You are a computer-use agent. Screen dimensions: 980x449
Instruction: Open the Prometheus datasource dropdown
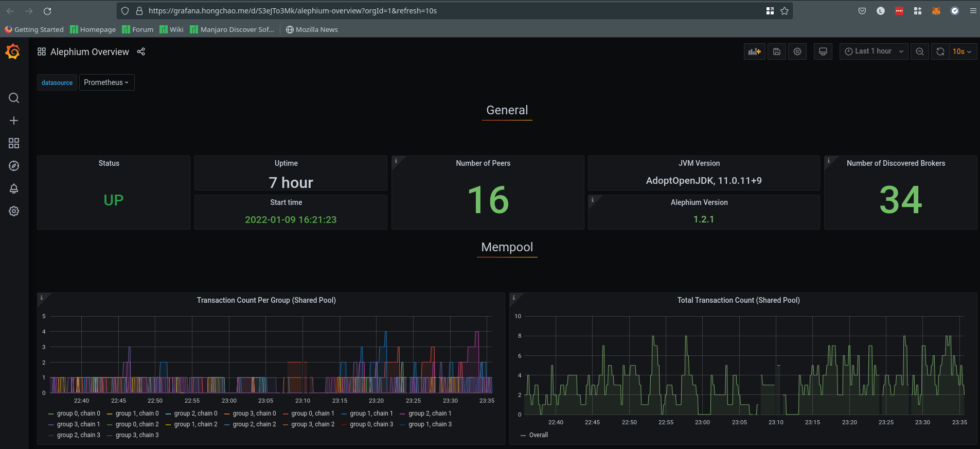tap(107, 82)
